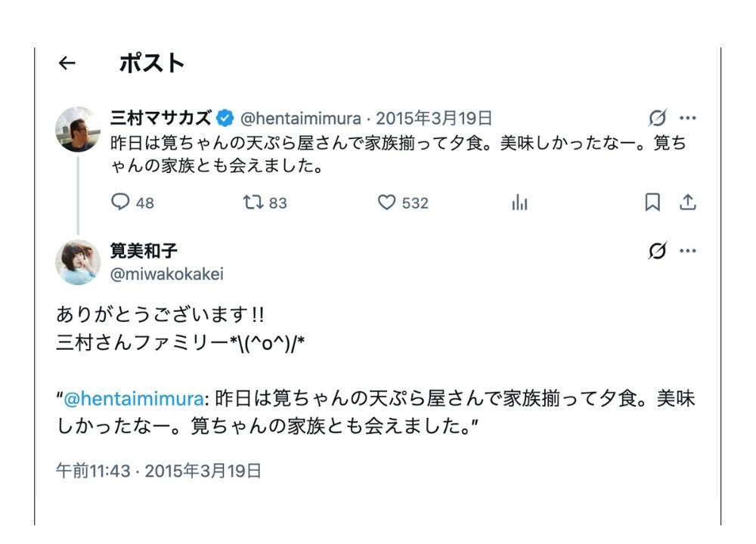Open 筧美和子's profile picture
The width and height of the screenshot is (756, 544).
(x=78, y=262)
